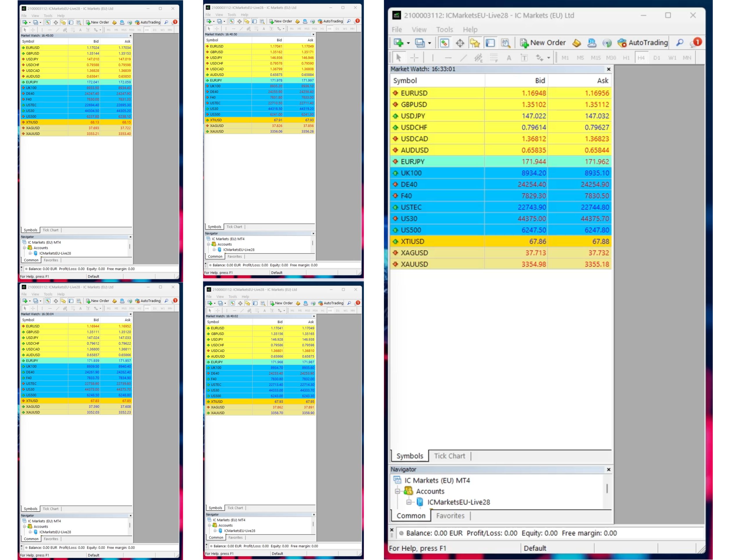This screenshot has width=743, height=560.
Task: Open New Chart dropdown arrow in the 16:33:01 window
Action: (x=408, y=43)
